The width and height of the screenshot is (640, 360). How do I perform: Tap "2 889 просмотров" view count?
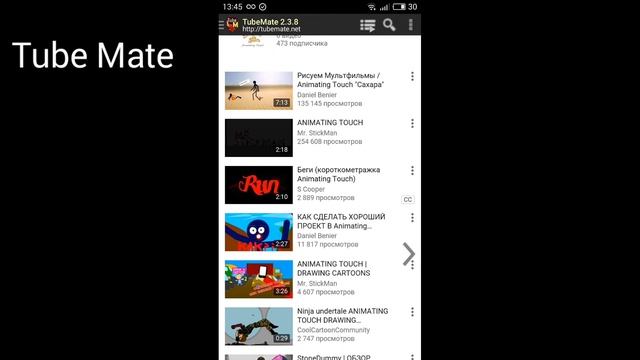[x=326, y=198]
